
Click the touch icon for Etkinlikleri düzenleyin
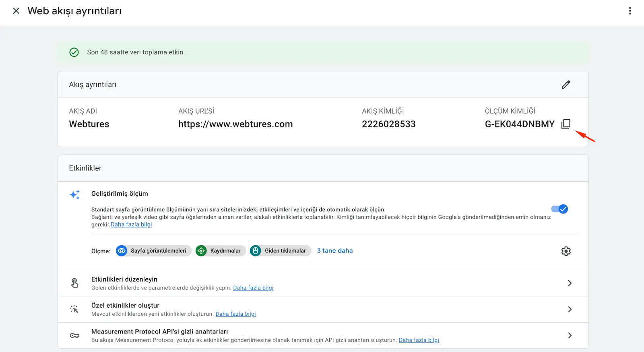pyautogui.click(x=74, y=283)
